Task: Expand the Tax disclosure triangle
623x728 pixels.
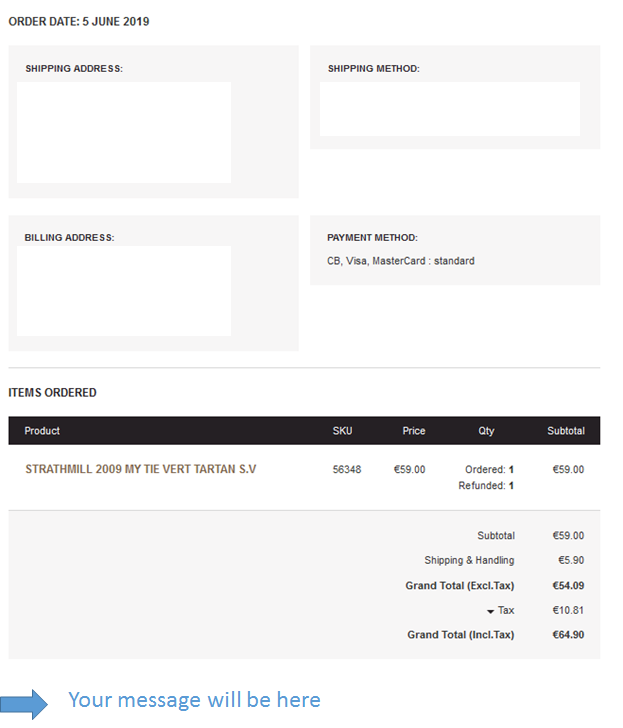Action: coord(490,611)
